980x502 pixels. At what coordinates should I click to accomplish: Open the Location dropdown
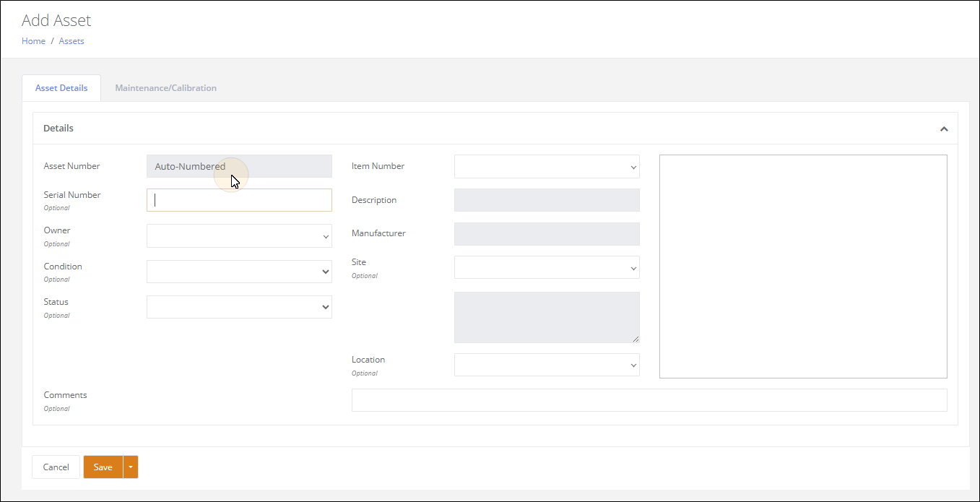547,365
